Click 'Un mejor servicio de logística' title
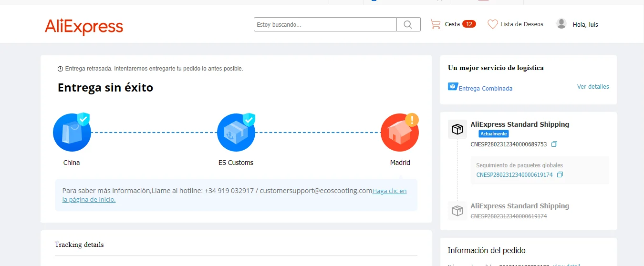 496,68
